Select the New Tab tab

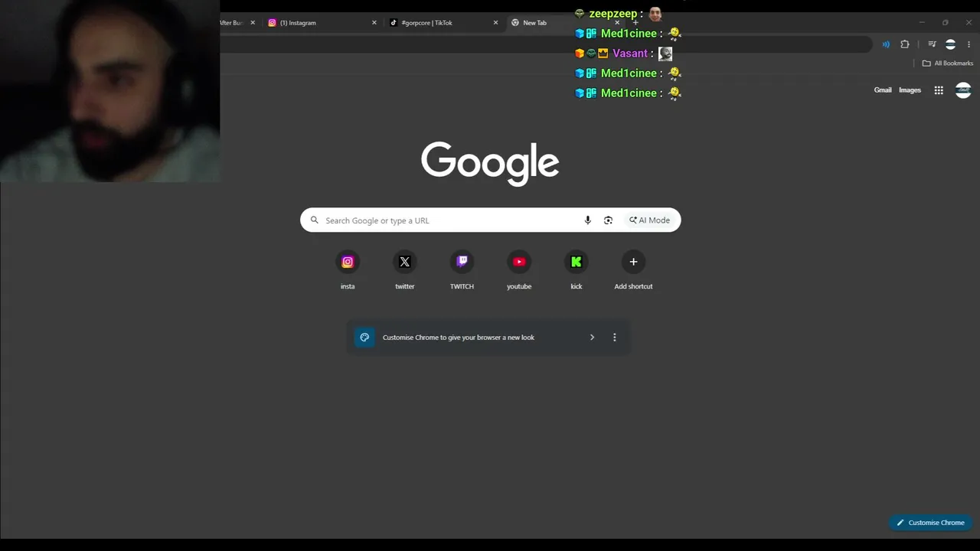pos(565,23)
